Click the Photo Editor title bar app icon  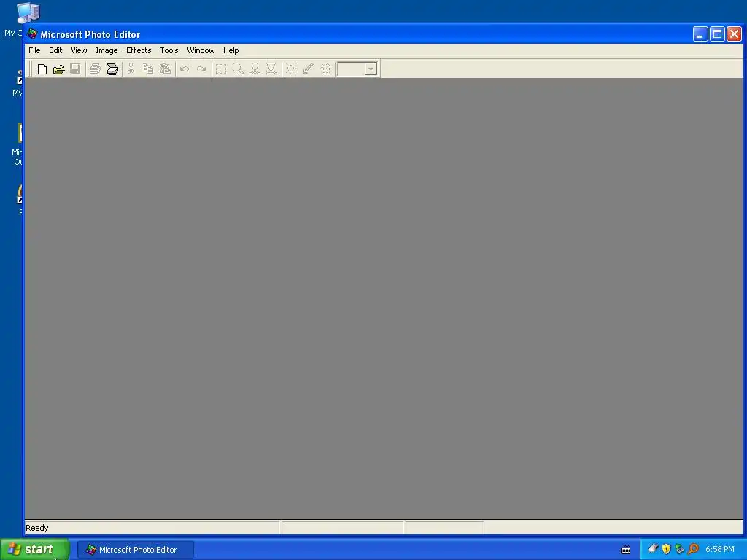pyautogui.click(x=32, y=34)
